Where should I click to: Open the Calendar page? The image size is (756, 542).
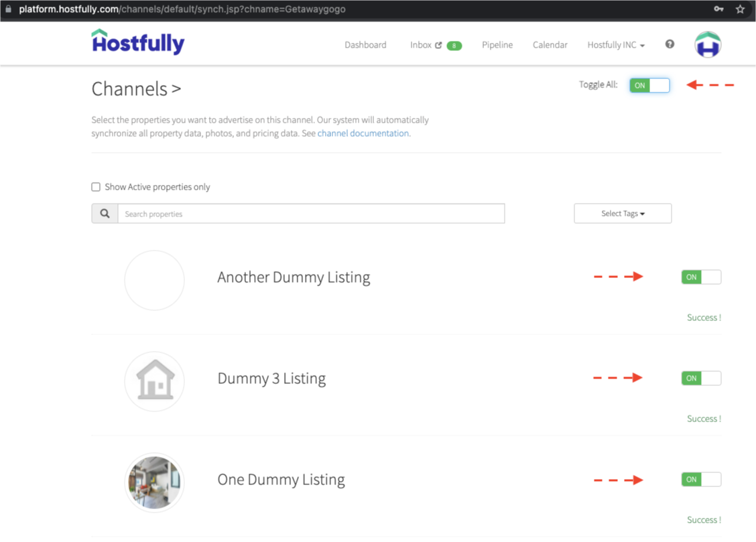coord(550,45)
